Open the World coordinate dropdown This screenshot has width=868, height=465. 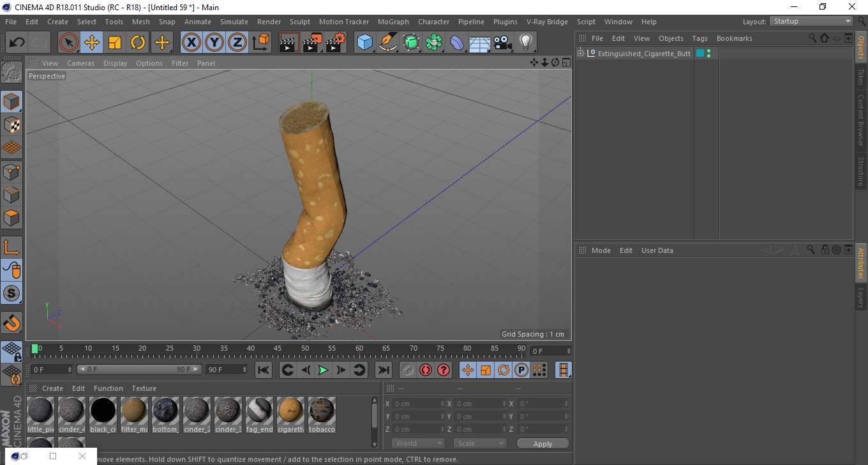[x=418, y=443]
